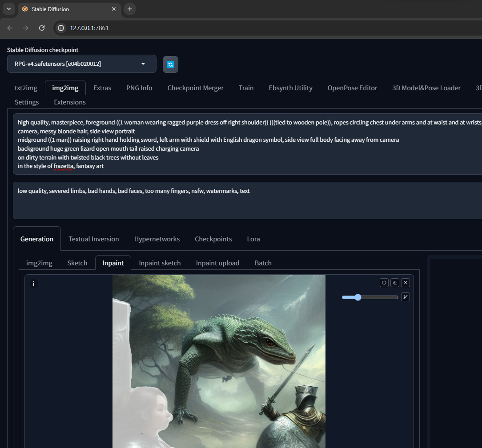Screen dimensions: 482x448
Task: Click the Stable Diffusion browser tab title
Action: click(50, 9)
